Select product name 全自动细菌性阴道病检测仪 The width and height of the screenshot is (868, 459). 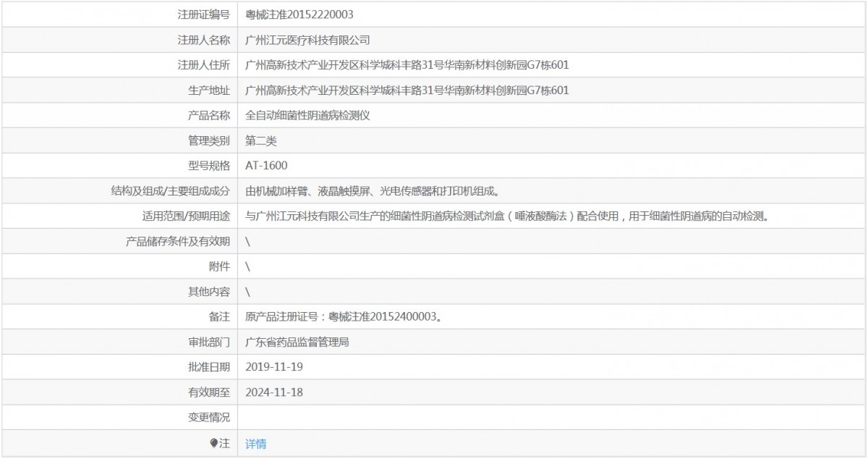(x=308, y=115)
